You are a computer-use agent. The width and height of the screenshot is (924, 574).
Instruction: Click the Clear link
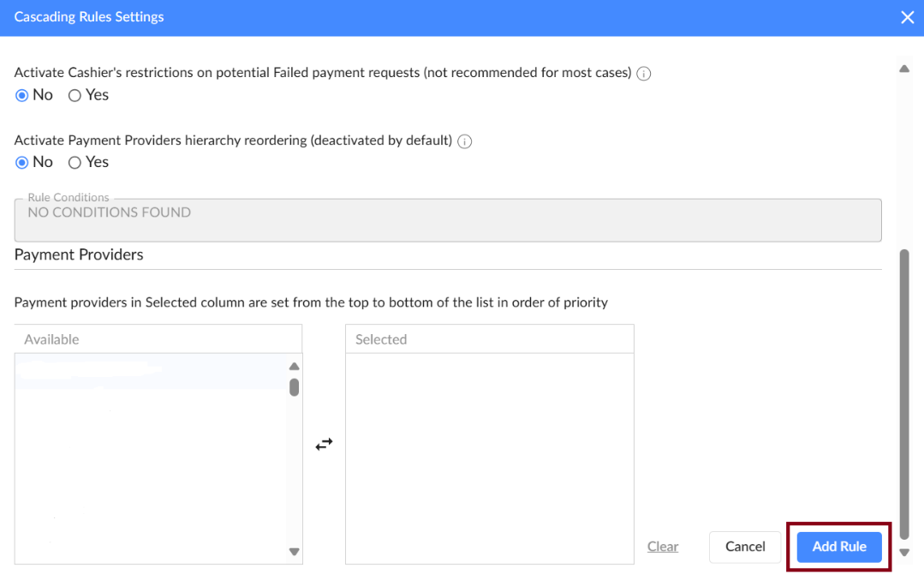[663, 547]
